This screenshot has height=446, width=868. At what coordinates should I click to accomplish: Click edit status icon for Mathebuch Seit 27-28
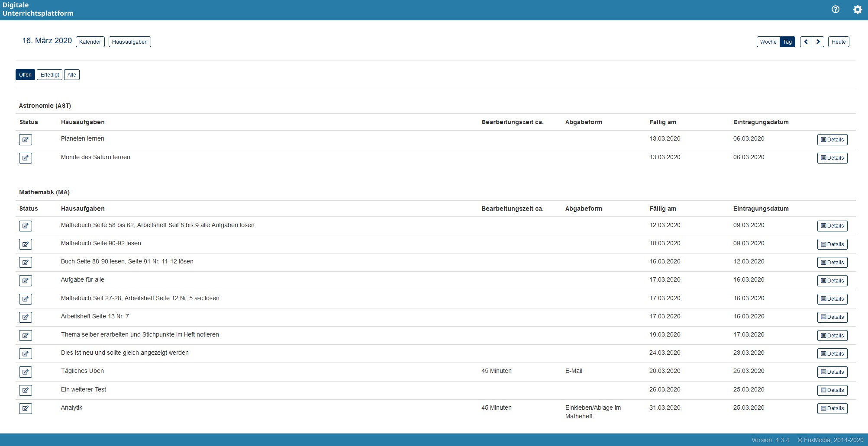26,299
